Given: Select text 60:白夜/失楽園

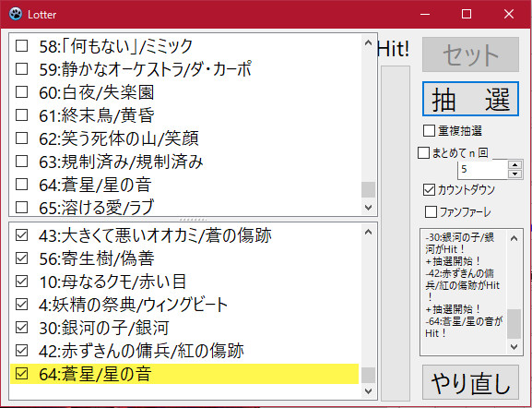Looking at the screenshot, I should click(x=97, y=92).
